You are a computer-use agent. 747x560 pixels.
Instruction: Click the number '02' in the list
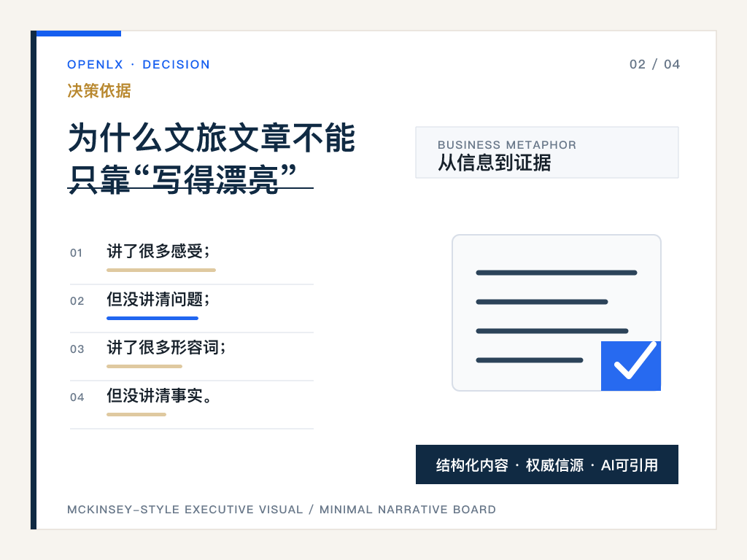click(x=77, y=301)
